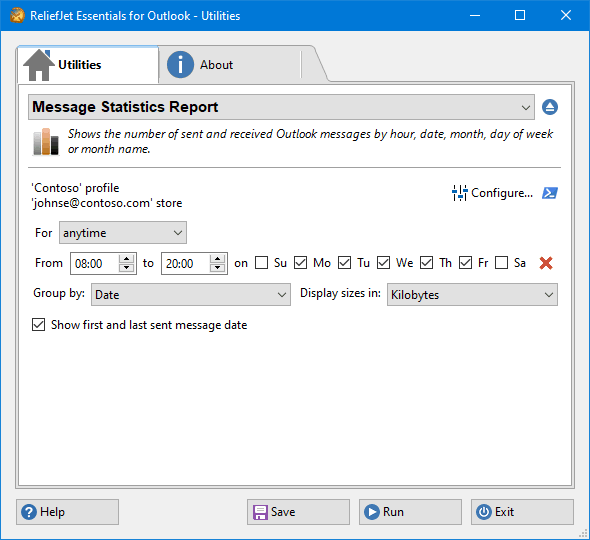Click the house icon on Utilities tab
590x540 pixels.
pyautogui.click(x=39, y=65)
